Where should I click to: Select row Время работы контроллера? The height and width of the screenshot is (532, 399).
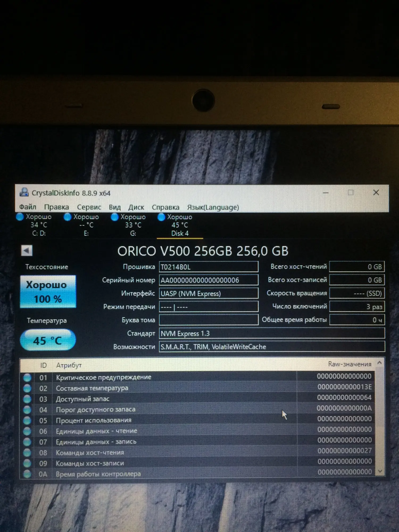coord(198,473)
